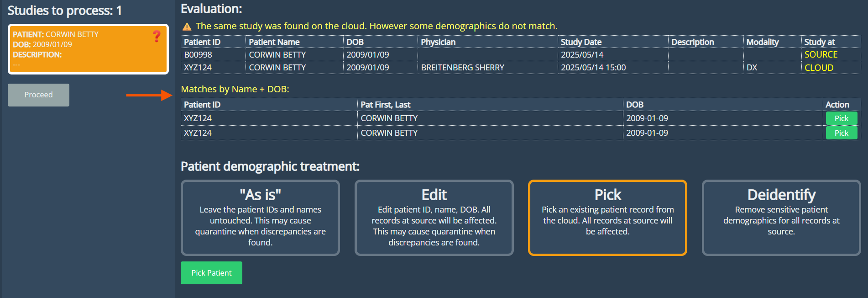The image size is (868, 298).
Task: Click the red question mark on patient card
Action: pyautogui.click(x=157, y=36)
